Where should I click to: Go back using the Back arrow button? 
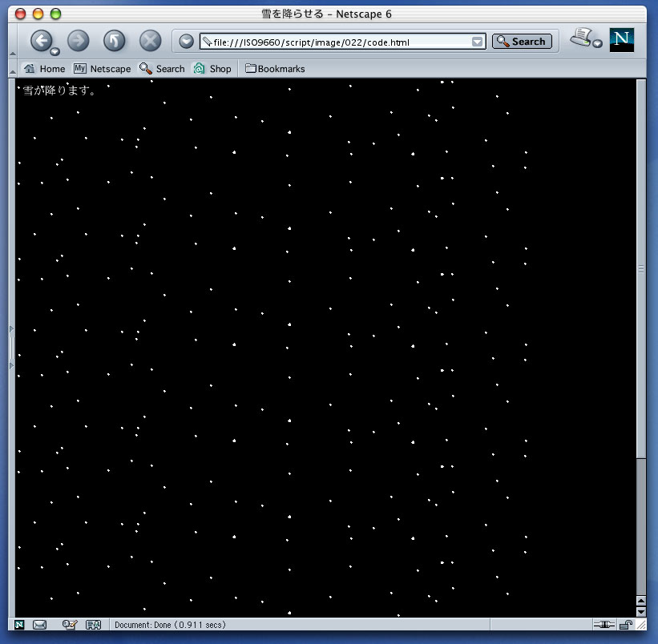pyautogui.click(x=41, y=41)
